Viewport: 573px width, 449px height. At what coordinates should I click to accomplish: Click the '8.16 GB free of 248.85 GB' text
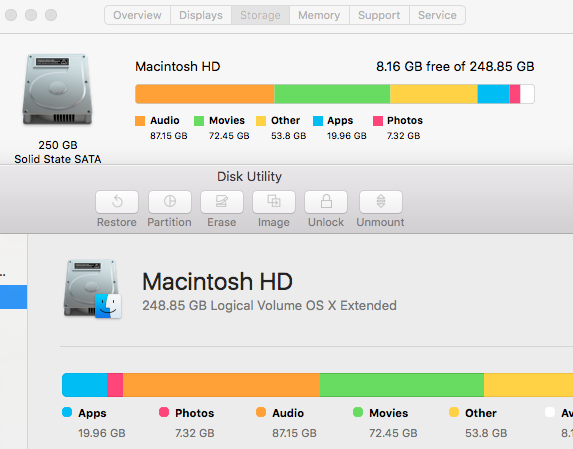coord(455,66)
